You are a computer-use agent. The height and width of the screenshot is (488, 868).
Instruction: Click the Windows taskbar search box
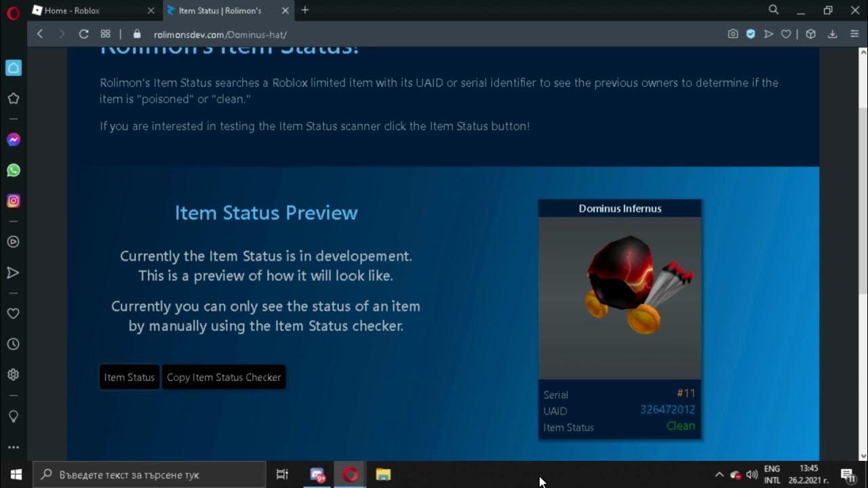(x=149, y=474)
